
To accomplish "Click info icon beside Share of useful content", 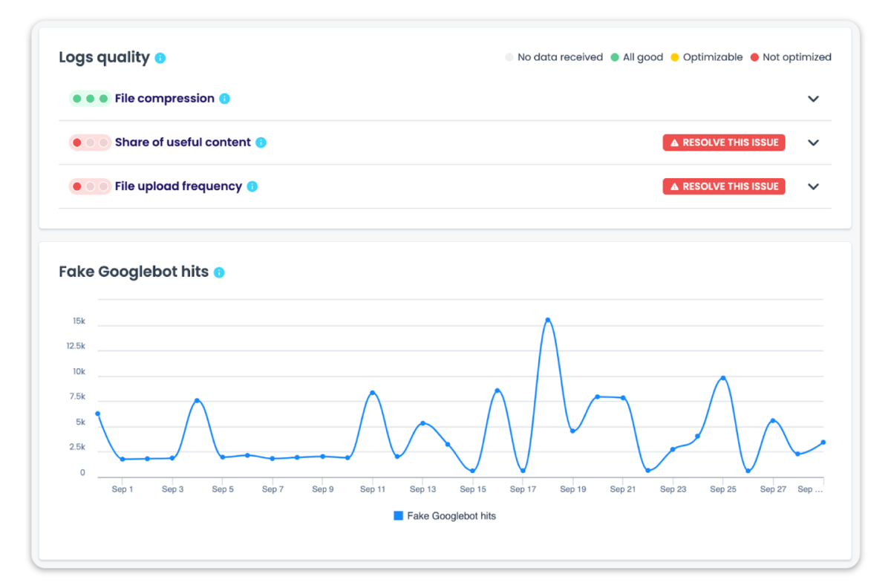I will (x=261, y=143).
